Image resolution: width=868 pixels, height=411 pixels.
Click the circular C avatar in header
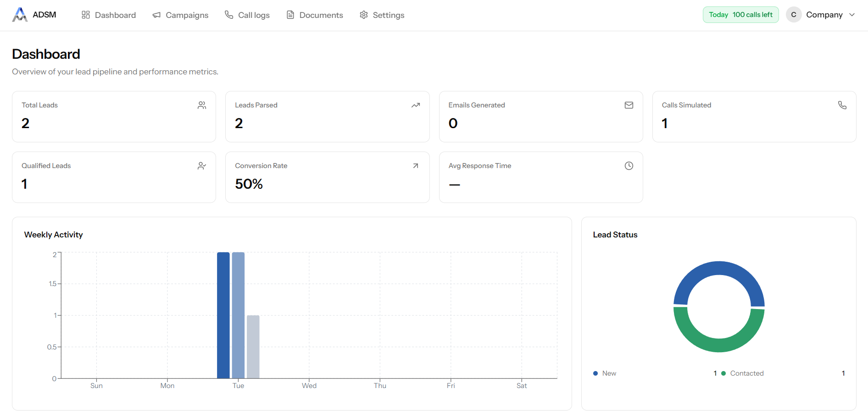point(794,15)
